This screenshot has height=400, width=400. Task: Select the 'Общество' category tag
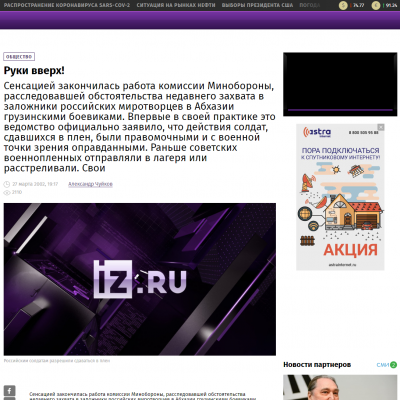pyautogui.click(x=19, y=57)
